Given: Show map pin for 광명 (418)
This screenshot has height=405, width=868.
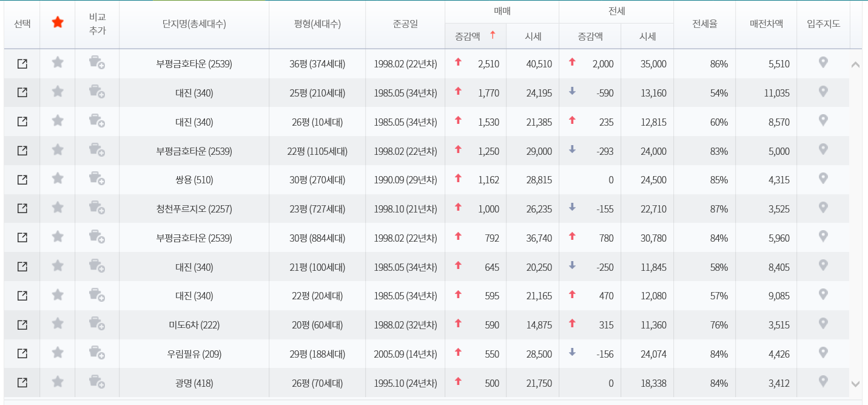Looking at the screenshot, I should tap(823, 381).
